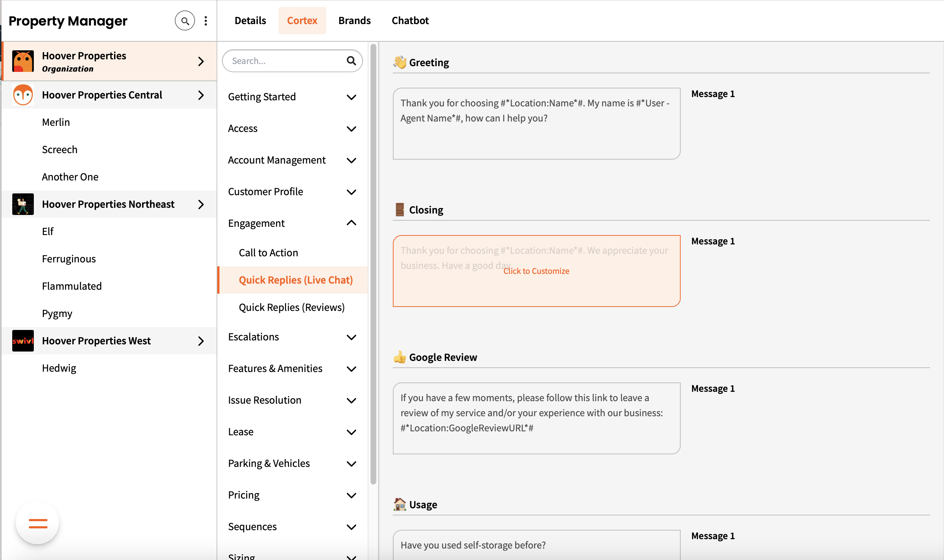Click to Customize the Closing message
The image size is (944, 560).
click(x=536, y=271)
